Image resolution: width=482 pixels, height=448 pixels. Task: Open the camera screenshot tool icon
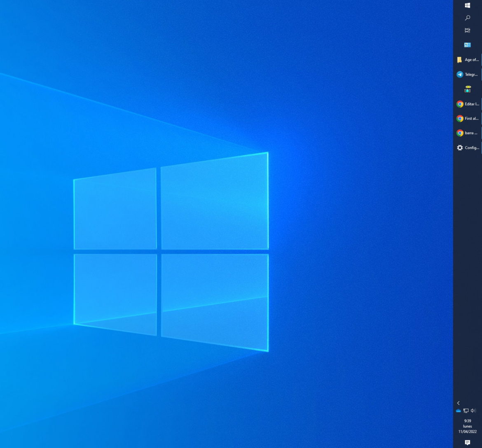coord(467,89)
